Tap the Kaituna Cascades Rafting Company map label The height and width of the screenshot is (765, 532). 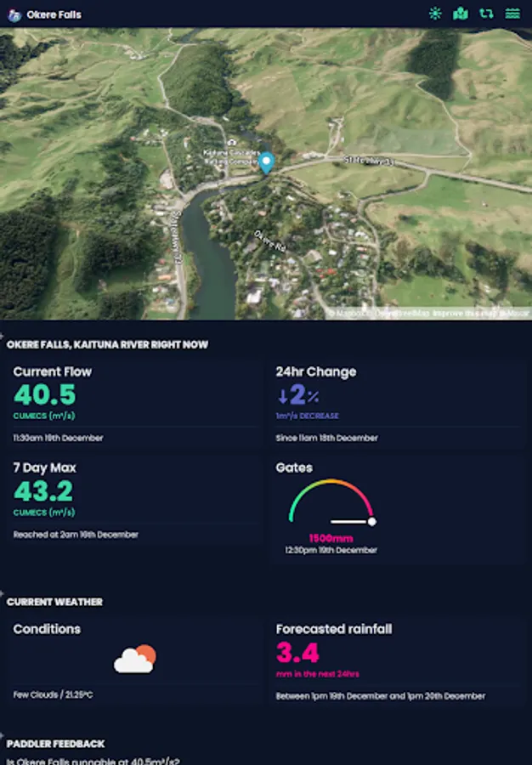[x=231, y=157]
